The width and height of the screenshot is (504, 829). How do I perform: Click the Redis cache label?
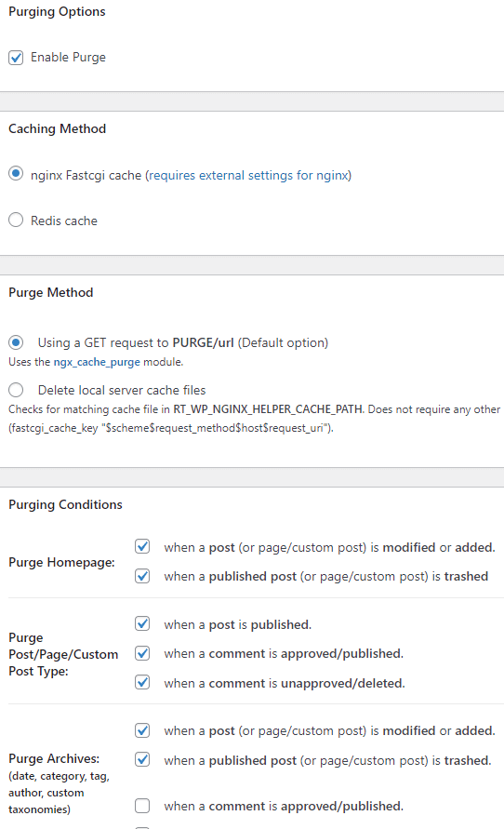tap(64, 221)
